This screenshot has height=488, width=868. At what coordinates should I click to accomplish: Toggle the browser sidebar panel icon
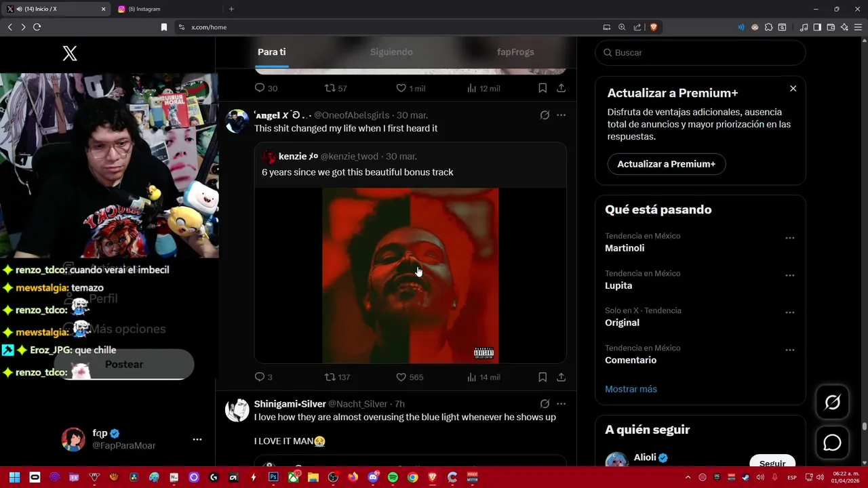(817, 27)
